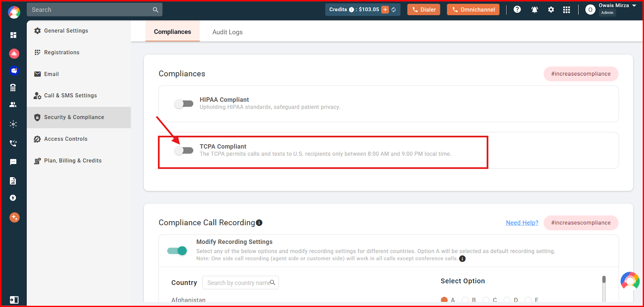Image resolution: width=644 pixels, height=307 pixels.
Task: Open the call transfer phone icon in left rail
Action: point(13,143)
